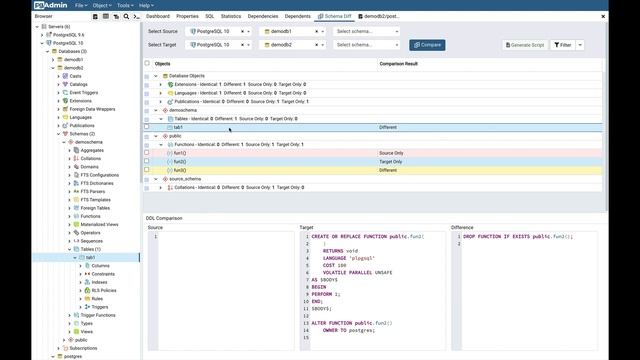Click the Extensions group icon in diff grid
Screen dimensions: 640x360
point(171,84)
